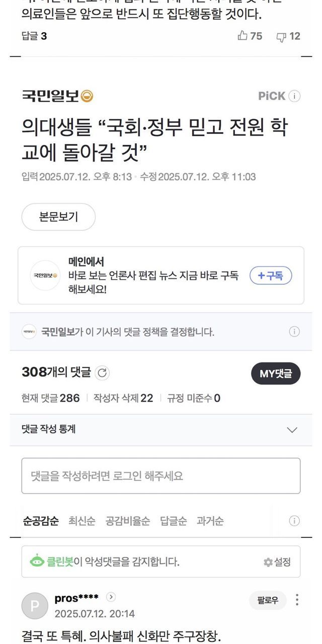
Task: Switch to 공감비율순 sorting
Action: [x=127, y=521]
